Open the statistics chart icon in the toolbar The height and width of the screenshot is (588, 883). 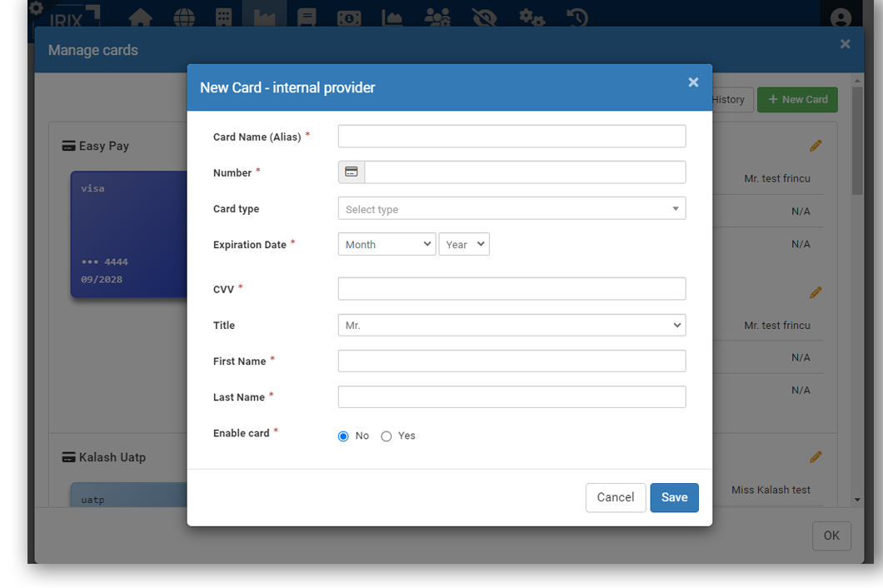(392, 17)
